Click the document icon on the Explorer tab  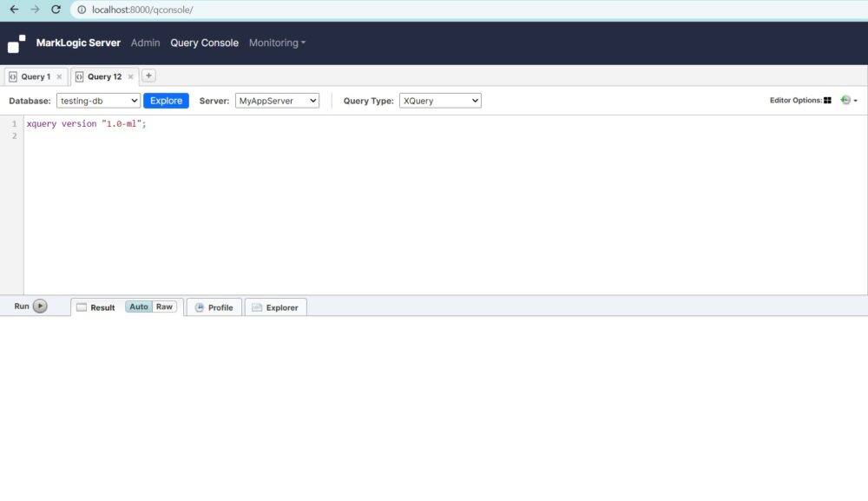click(x=256, y=307)
